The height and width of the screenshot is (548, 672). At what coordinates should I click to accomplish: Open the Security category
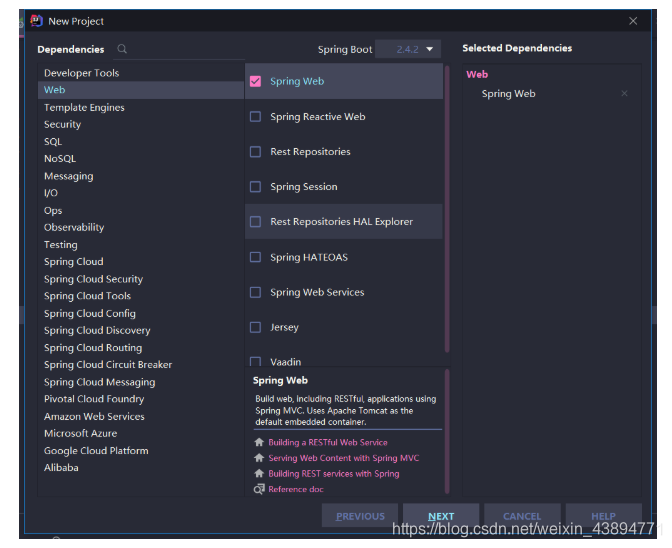pos(141,124)
